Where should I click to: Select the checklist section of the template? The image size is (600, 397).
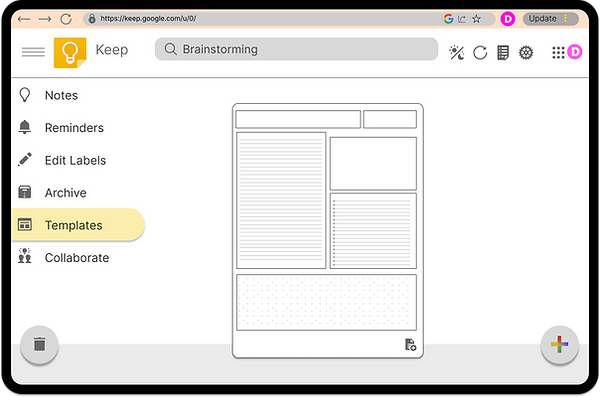point(373,231)
